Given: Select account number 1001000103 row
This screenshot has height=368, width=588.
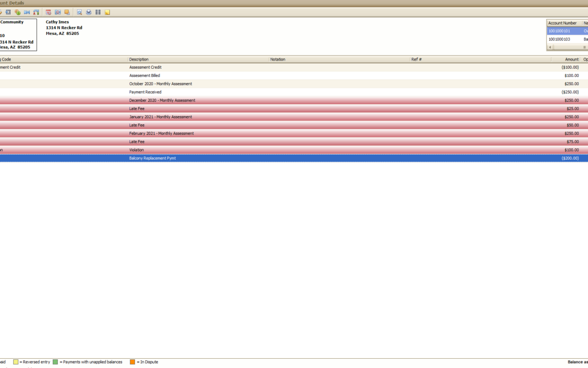Looking at the screenshot, I should (x=563, y=39).
